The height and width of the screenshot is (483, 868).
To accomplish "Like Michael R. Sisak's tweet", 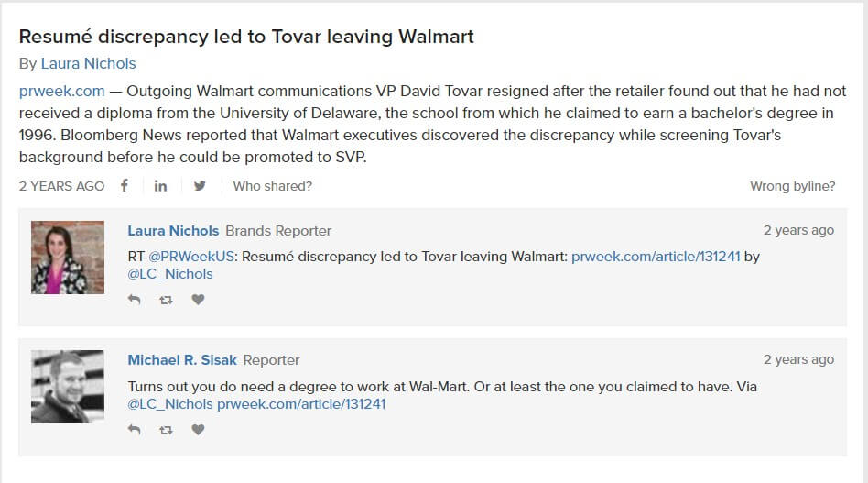I will [198, 430].
